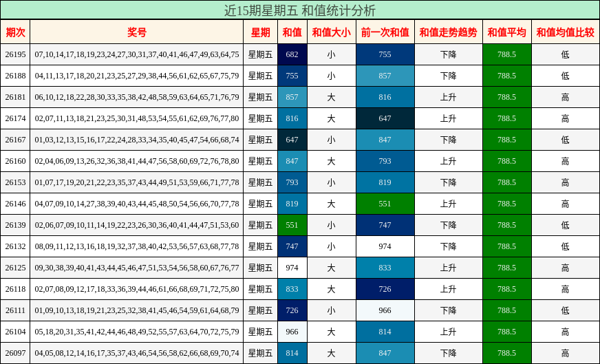Click the 奖号 numbers starting 07,10,14,17
600x364 pixels.
coord(137,54)
